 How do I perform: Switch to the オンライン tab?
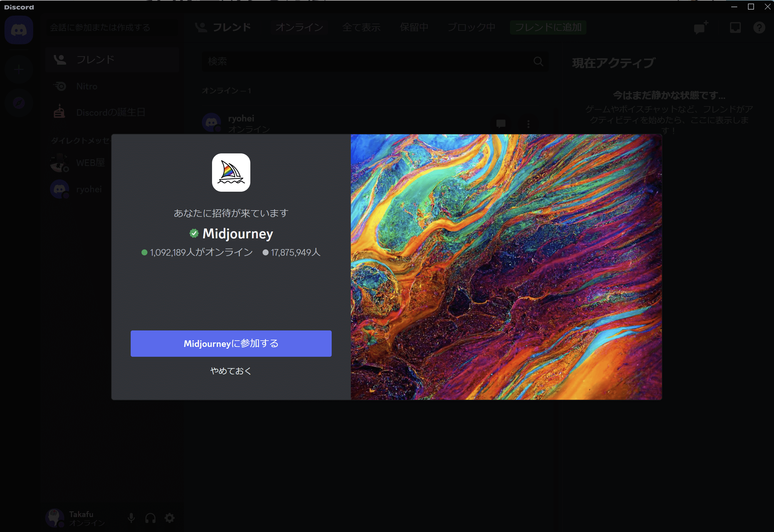pos(299,27)
